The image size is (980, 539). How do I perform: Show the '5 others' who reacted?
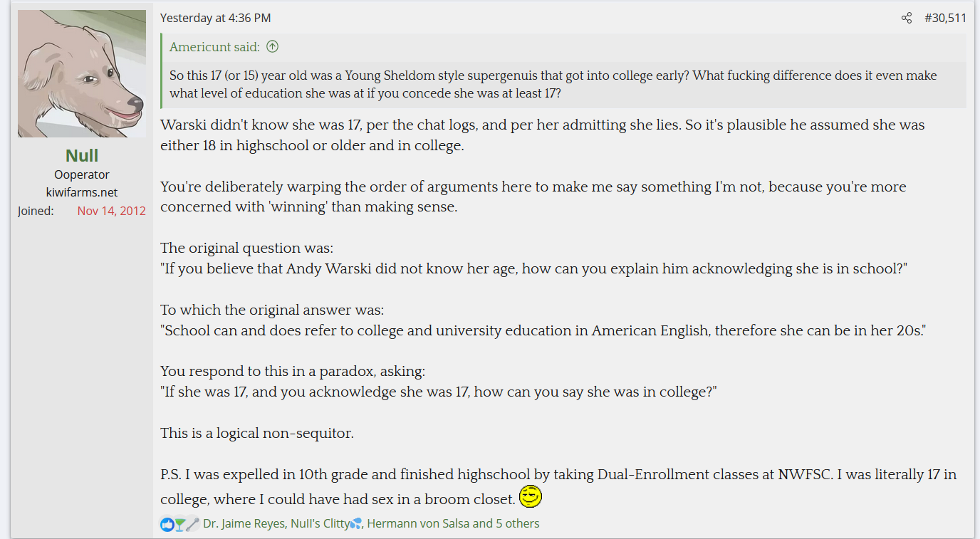518,524
